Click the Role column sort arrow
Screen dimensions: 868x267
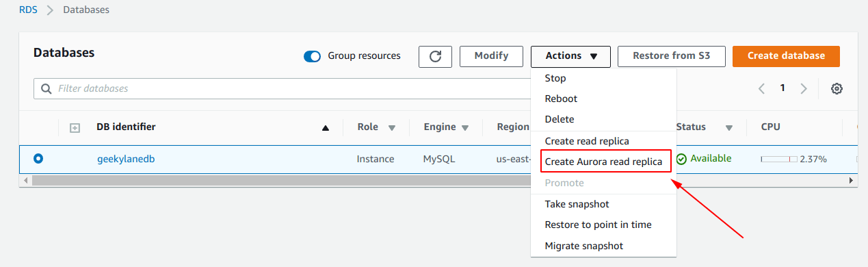click(x=392, y=128)
